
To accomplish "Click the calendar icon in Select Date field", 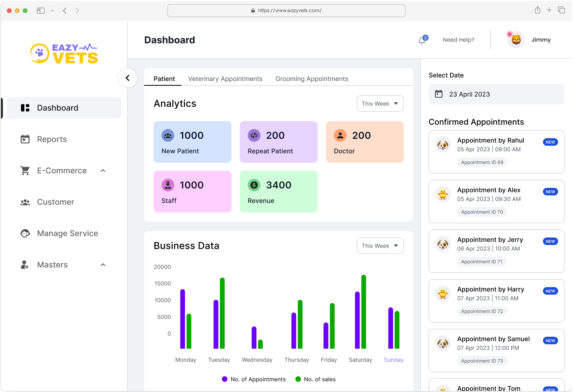I will pos(439,94).
